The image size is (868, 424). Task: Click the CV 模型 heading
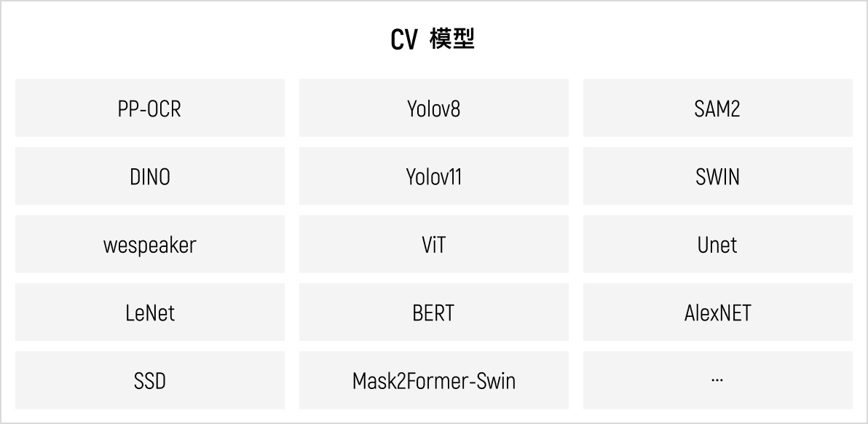point(433,39)
